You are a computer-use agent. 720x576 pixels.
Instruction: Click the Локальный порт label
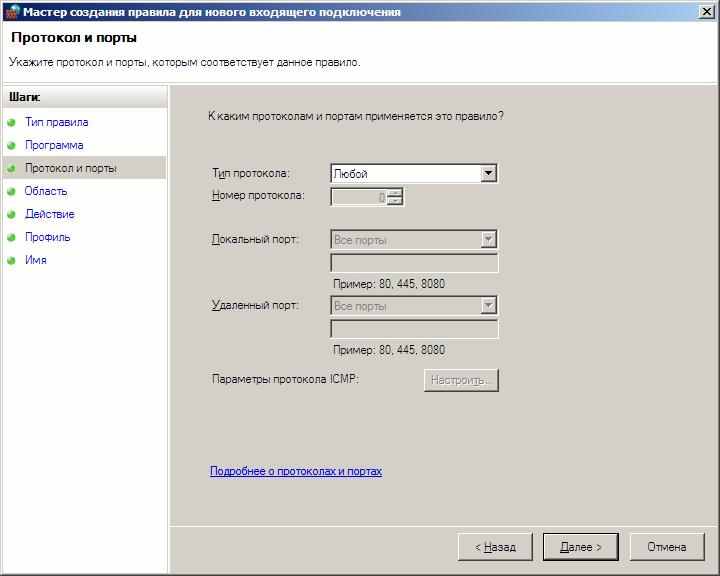[255, 239]
